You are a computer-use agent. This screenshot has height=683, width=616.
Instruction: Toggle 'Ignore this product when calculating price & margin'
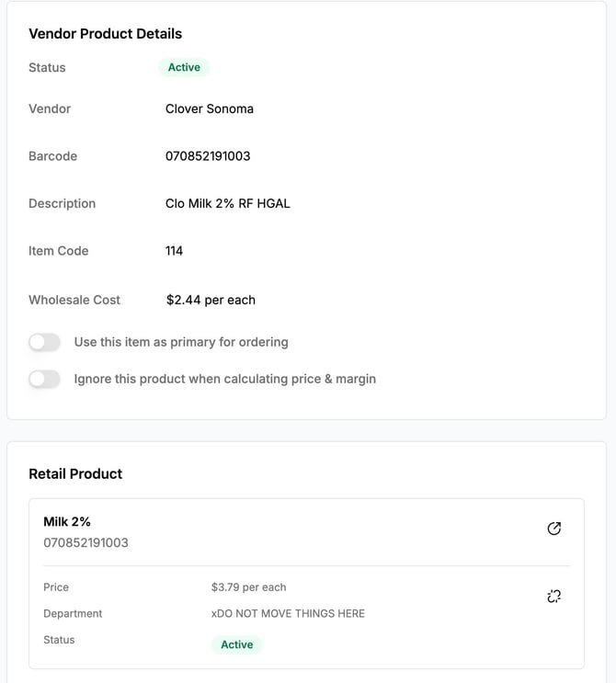click(x=44, y=379)
